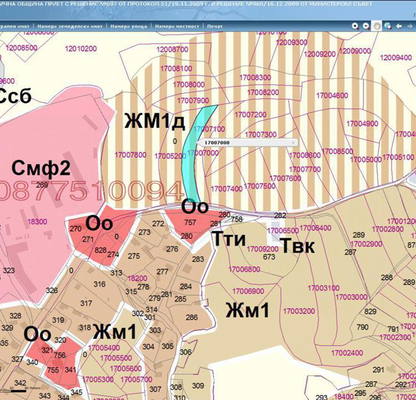Go to previous map view arrow
Image resolution: width=416 pixels, height=400 pixels.
pyautogui.click(x=399, y=26)
